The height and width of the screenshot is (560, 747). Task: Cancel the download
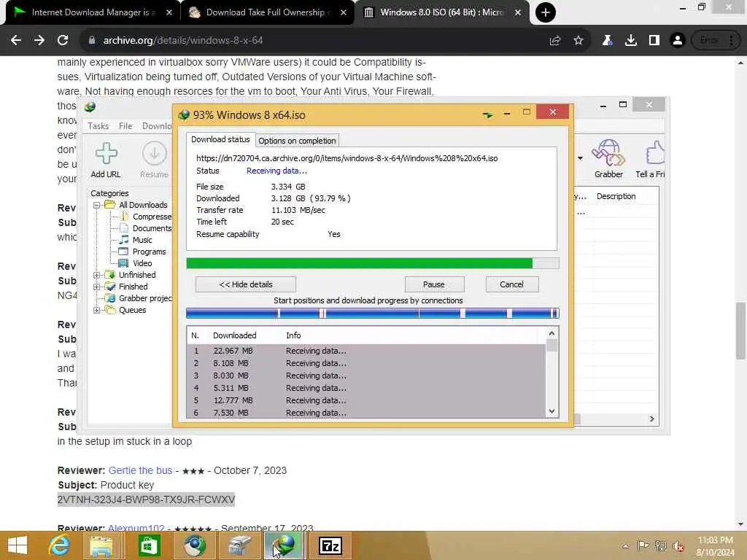point(511,284)
